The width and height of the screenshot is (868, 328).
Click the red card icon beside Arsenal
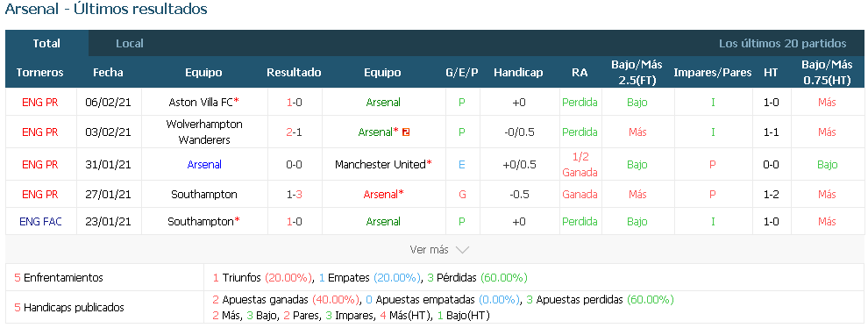[x=406, y=132]
